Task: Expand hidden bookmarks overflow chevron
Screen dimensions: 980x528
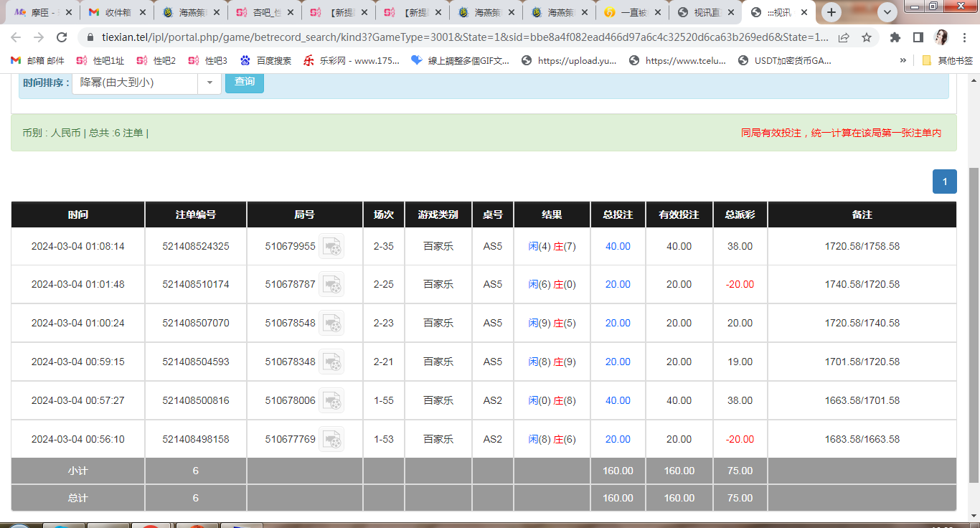Action: [x=903, y=61]
